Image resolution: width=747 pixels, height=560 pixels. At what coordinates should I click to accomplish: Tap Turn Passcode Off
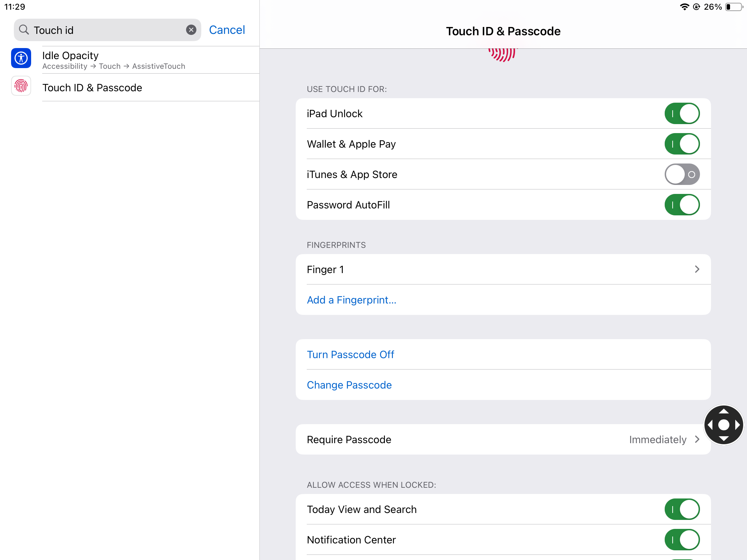click(x=350, y=354)
